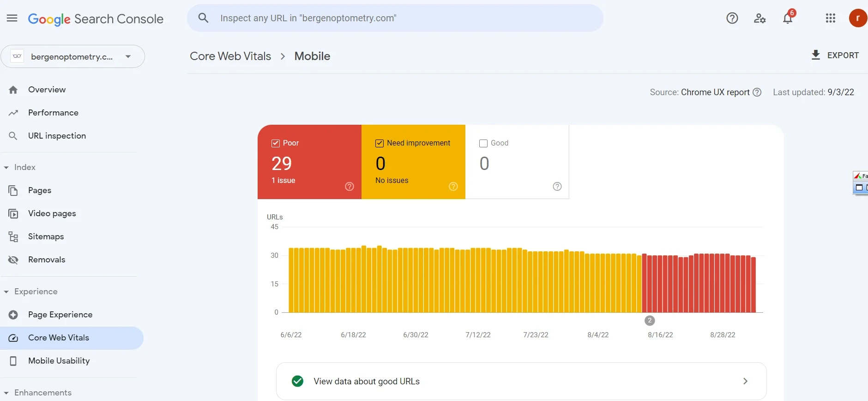868x401 pixels.
Task: Open the Google apps grid
Action: coord(831,18)
